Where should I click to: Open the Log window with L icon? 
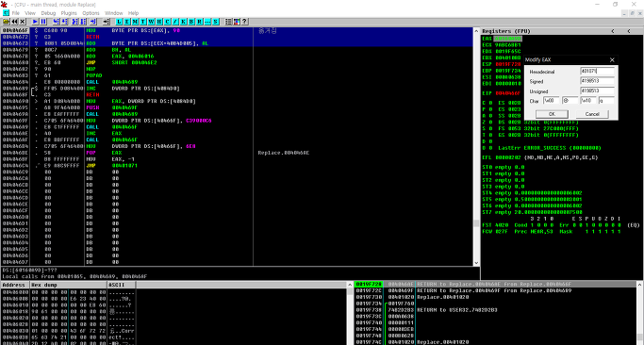(119, 22)
